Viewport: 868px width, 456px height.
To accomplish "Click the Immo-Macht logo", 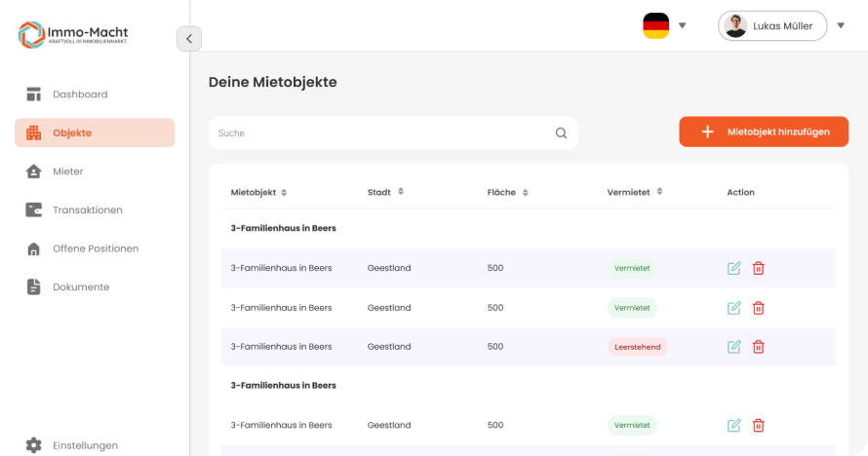I will tap(72, 34).
